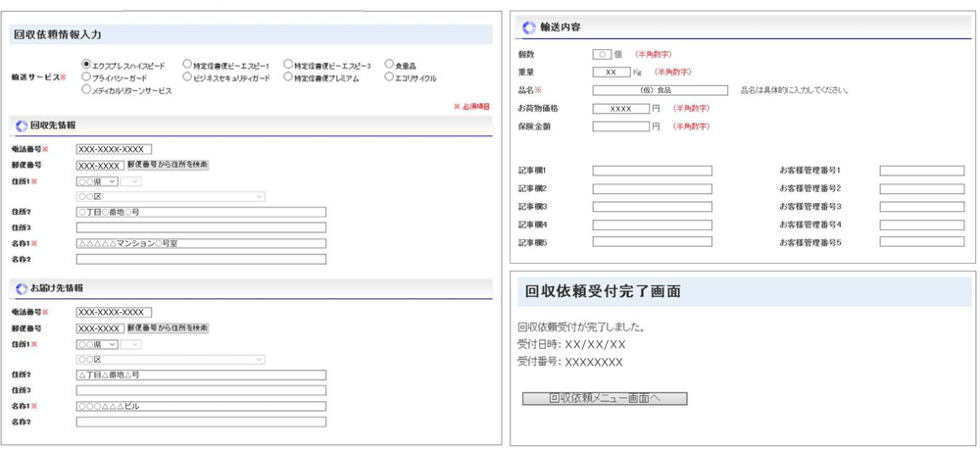Focus the 電話番号 field in 回収先情報
Viewport: 980px width, 452px height.
[114, 149]
